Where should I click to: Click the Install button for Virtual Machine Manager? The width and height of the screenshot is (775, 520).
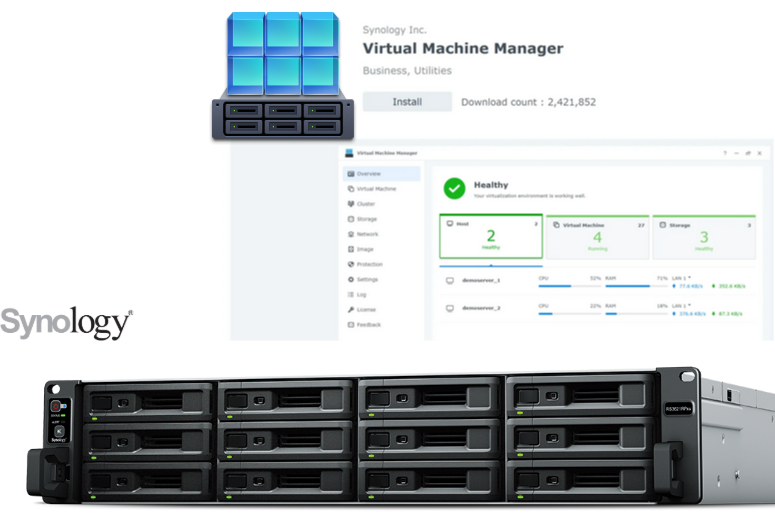pyautogui.click(x=407, y=102)
